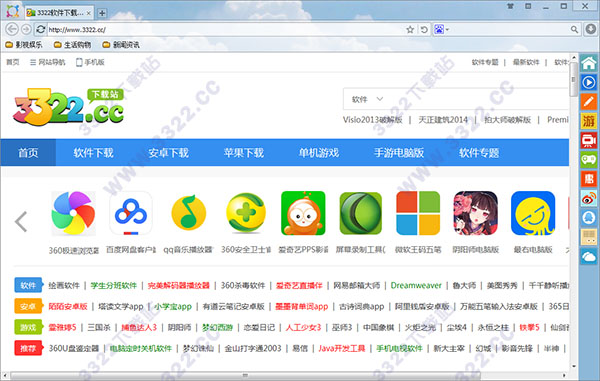Select the 软件下载 navigation tab
This screenshot has height=381, width=600.
click(x=93, y=153)
